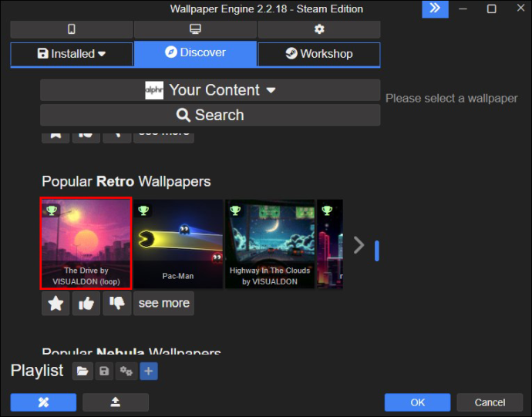
Task: Open the settings gear icon
Action: pos(319,29)
